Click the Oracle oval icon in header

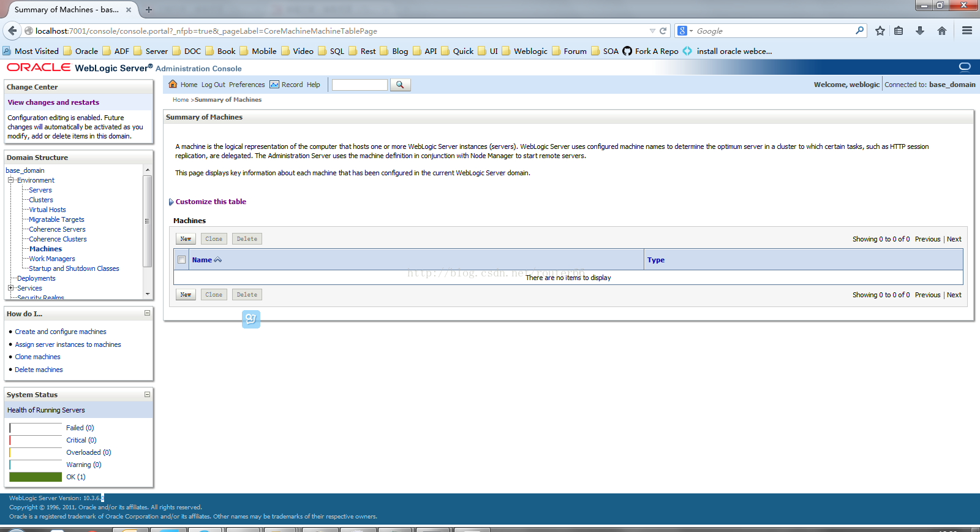(965, 67)
